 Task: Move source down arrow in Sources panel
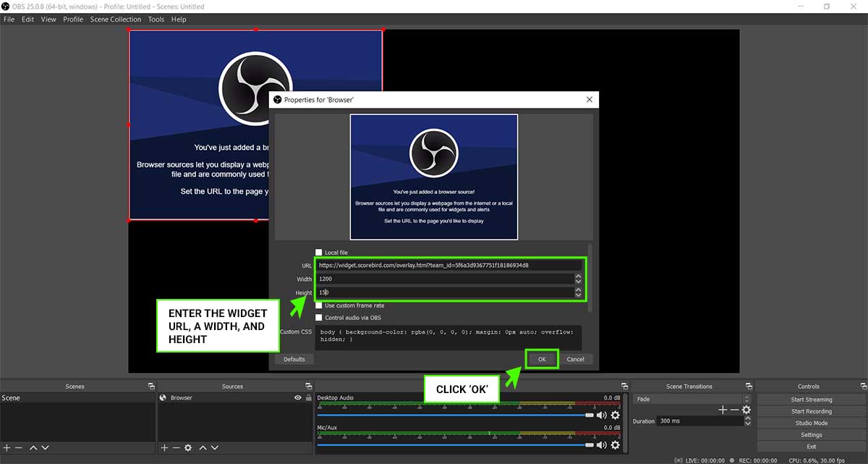pos(215,448)
